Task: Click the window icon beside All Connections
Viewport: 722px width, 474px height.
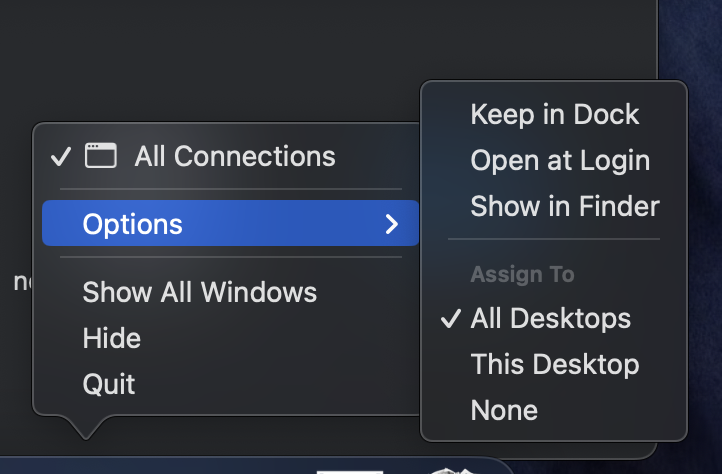Action: [100, 155]
